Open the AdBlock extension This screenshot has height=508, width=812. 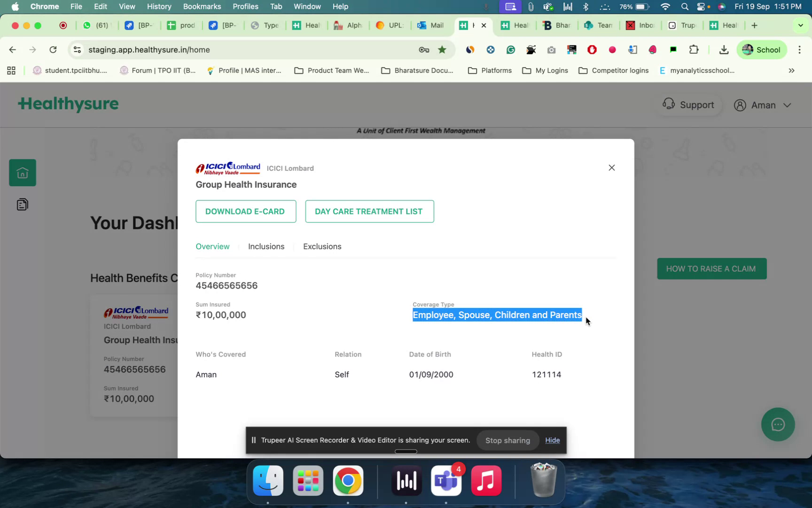[x=592, y=49]
